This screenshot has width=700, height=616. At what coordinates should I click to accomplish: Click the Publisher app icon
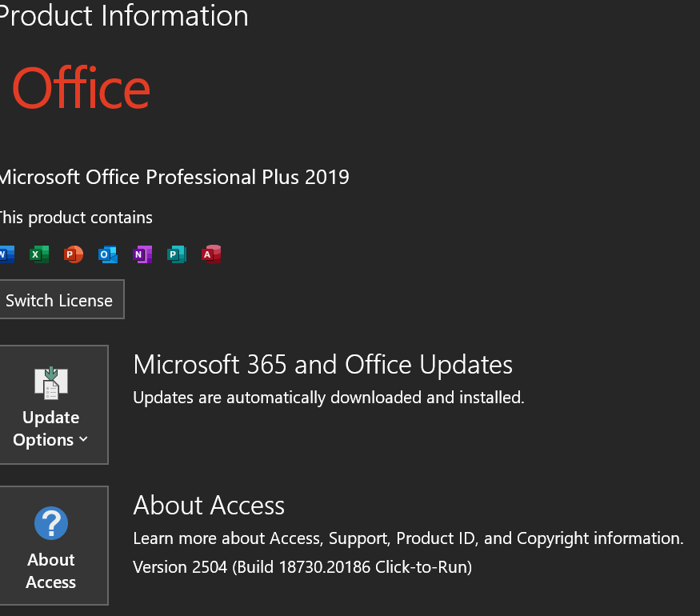pyautogui.click(x=176, y=254)
